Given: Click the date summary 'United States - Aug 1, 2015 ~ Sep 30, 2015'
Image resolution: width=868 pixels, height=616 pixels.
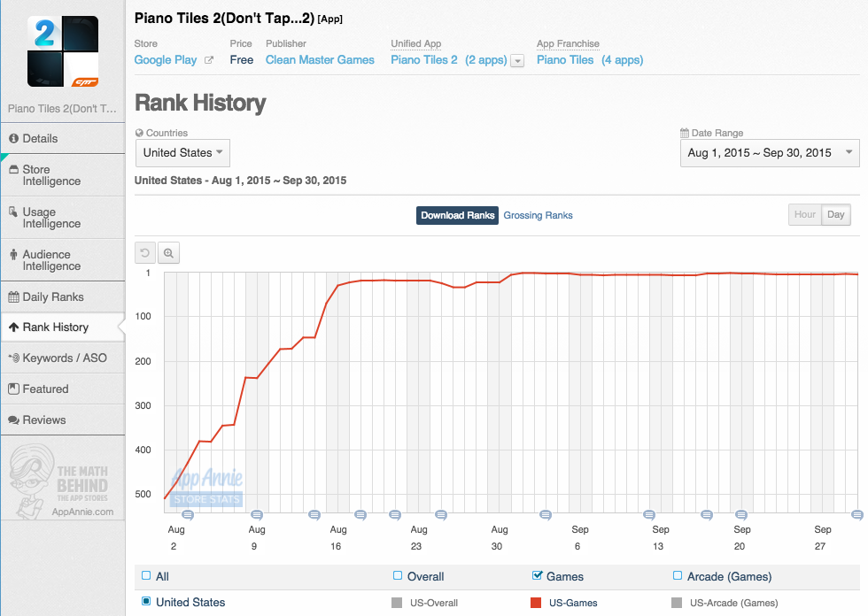Looking at the screenshot, I should click(x=240, y=181).
